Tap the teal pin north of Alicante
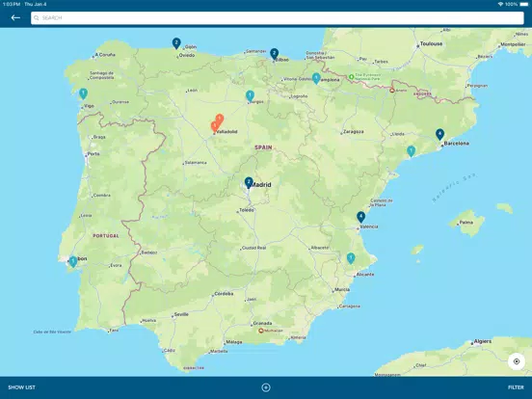Screen dimensions: 532x399 click(x=351, y=258)
